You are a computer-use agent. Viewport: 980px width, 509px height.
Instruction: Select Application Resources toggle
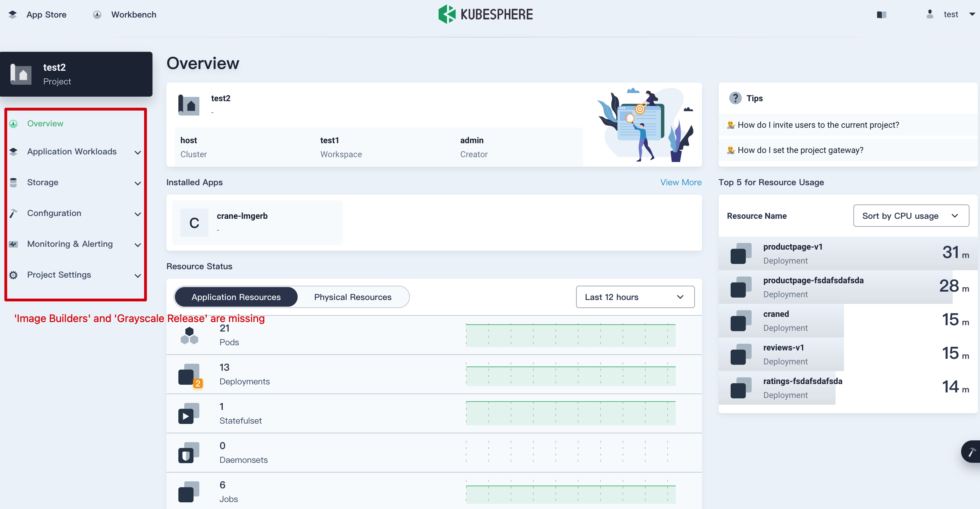click(x=236, y=297)
